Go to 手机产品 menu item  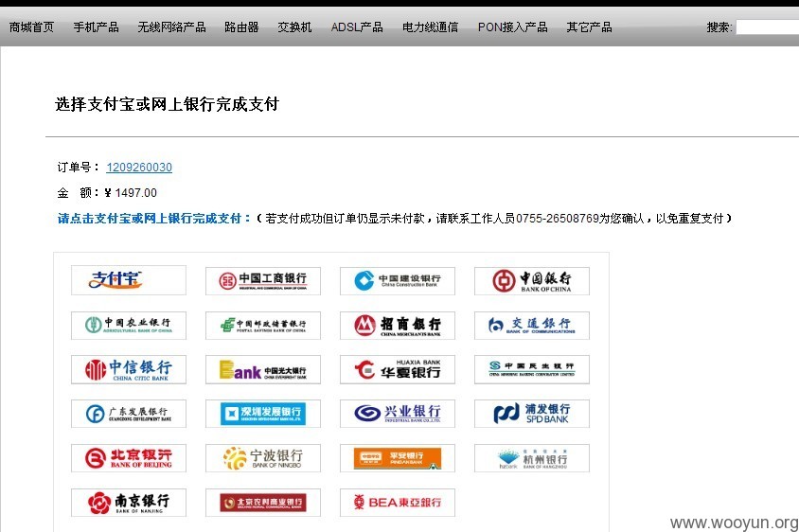click(96, 27)
